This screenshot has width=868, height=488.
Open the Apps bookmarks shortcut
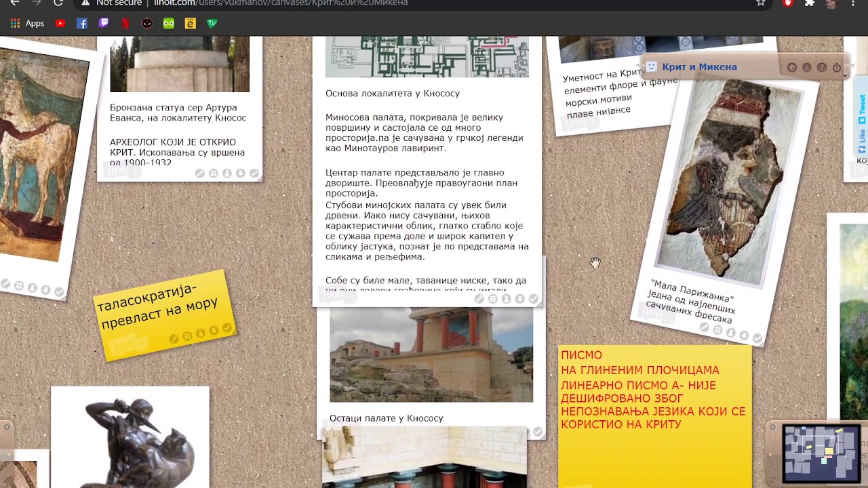click(27, 23)
